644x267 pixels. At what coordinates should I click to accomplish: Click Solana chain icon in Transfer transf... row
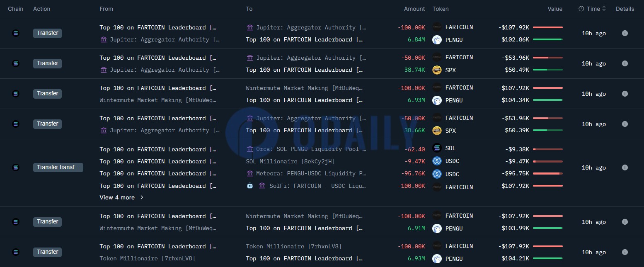16,167
